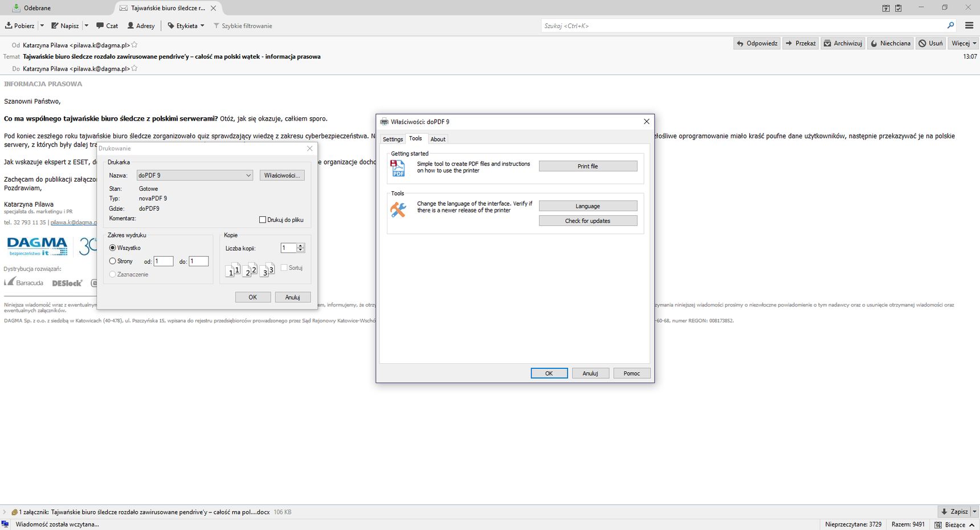Click Zapisz to save the attachment
This screenshot has width=980, height=530.
[954, 512]
